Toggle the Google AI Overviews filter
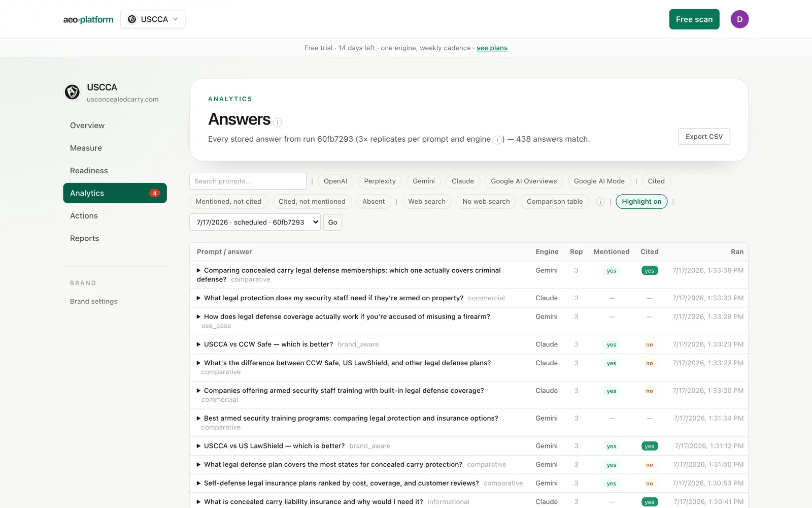This screenshot has width=812, height=508. tap(524, 181)
